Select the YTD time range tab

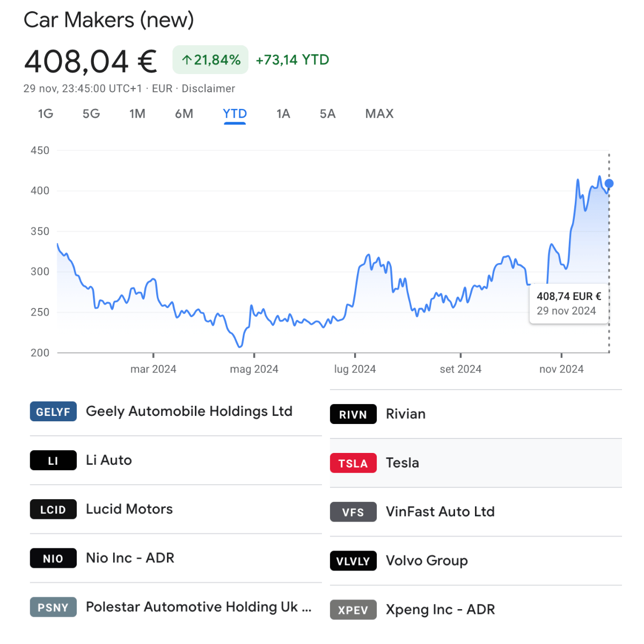pos(235,114)
